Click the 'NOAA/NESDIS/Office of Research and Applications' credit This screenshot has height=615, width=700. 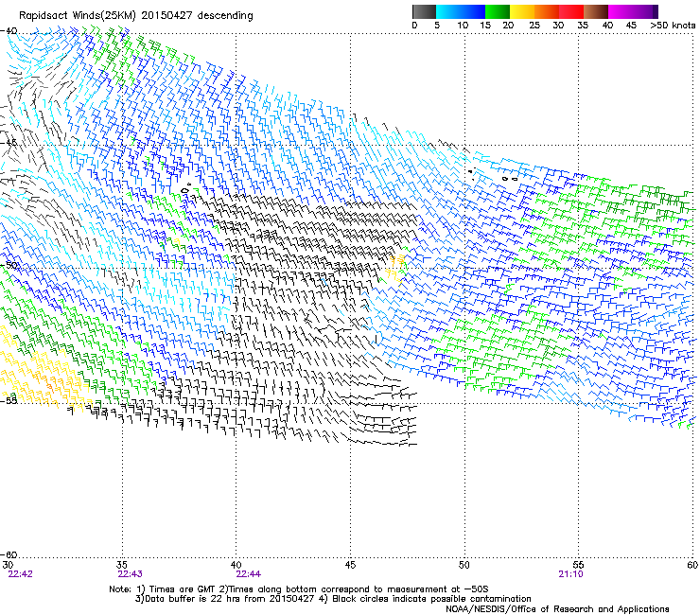click(x=557, y=608)
